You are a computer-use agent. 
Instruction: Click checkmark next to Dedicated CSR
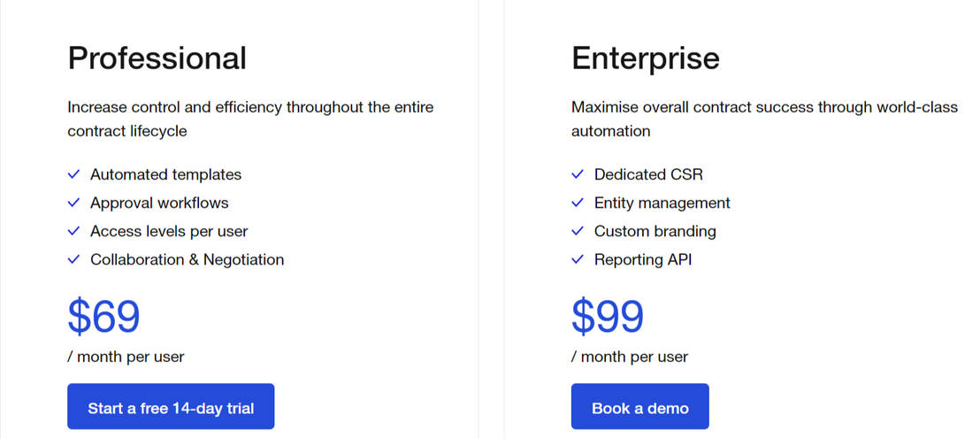click(578, 173)
